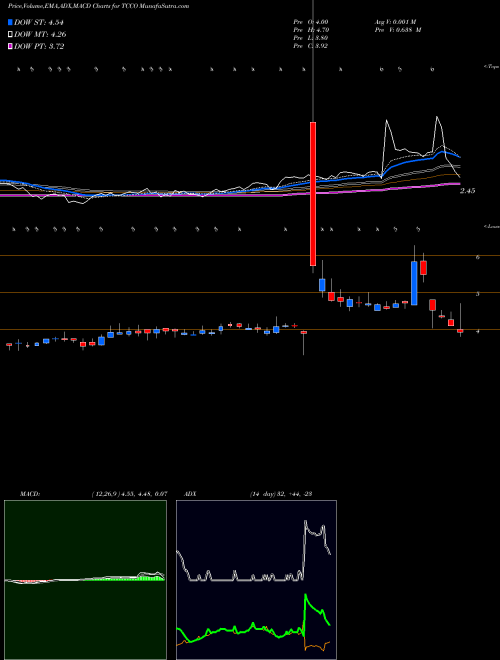Image resolution: width=500 pixels, height=660 pixels.
Task: Click the tall red volume bar
Action: tap(313, 194)
